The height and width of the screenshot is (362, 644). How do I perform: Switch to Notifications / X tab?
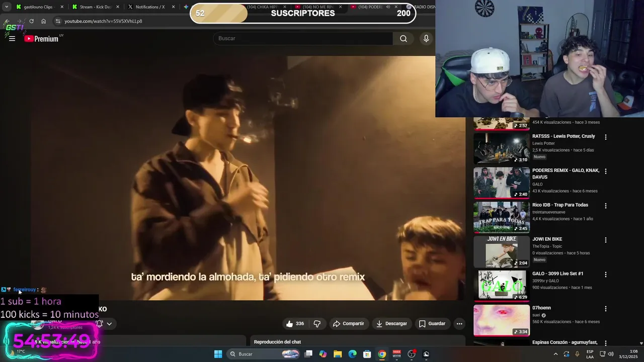150,7
